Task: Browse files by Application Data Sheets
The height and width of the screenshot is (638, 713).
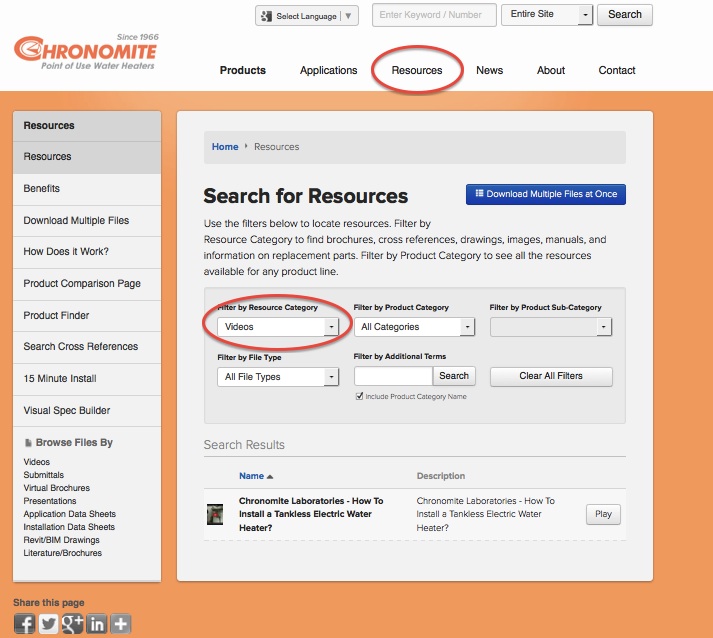Action: tap(70, 514)
